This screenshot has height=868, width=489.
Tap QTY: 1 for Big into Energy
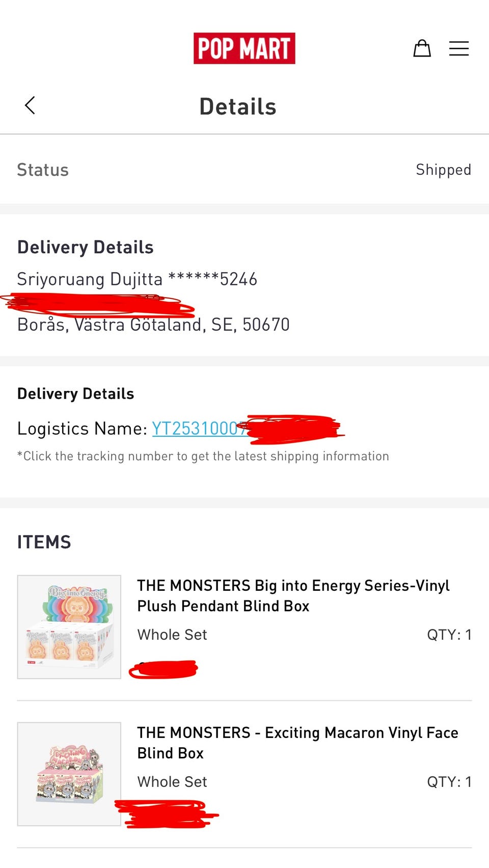point(449,635)
